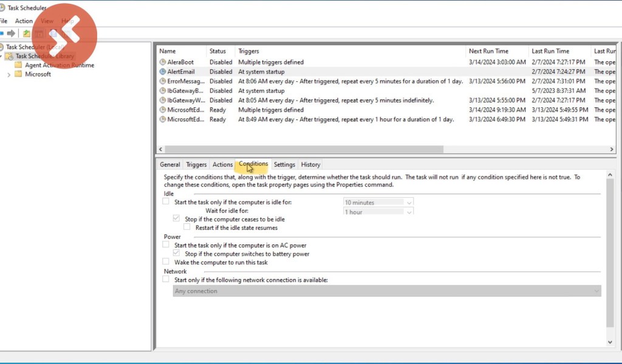Click the Agent Activation Runtime folder icon
This screenshot has height=364, width=622.
[x=18, y=65]
